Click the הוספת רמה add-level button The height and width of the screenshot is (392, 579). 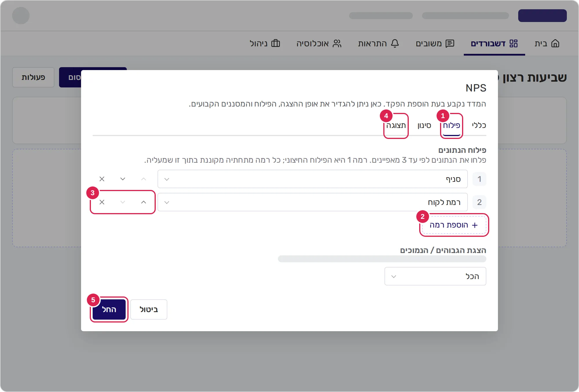point(454,225)
